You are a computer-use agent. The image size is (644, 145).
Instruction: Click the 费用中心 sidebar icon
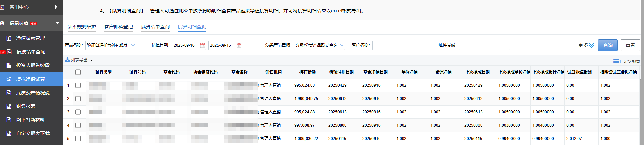pos(2,7)
